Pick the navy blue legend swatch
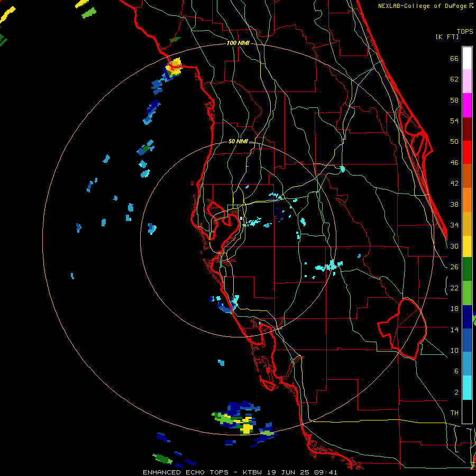Viewport: 476px width, 476px height. (x=467, y=317)
